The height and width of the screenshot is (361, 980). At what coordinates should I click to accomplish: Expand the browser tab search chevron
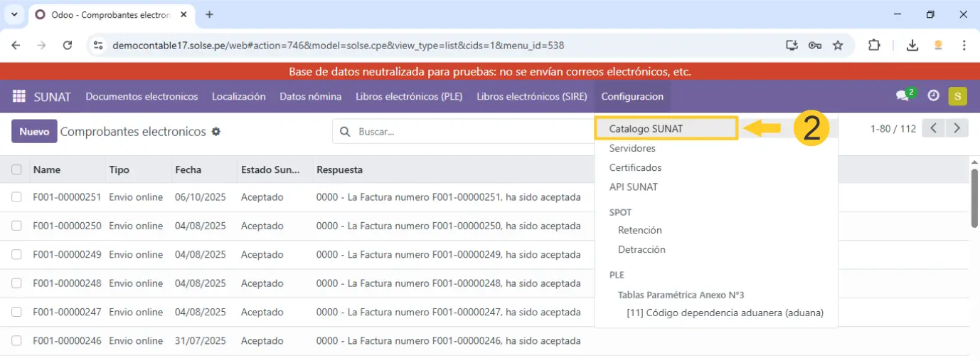14,14
